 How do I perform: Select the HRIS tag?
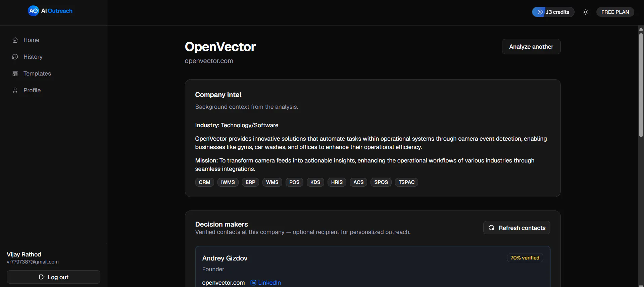point(337,182)
